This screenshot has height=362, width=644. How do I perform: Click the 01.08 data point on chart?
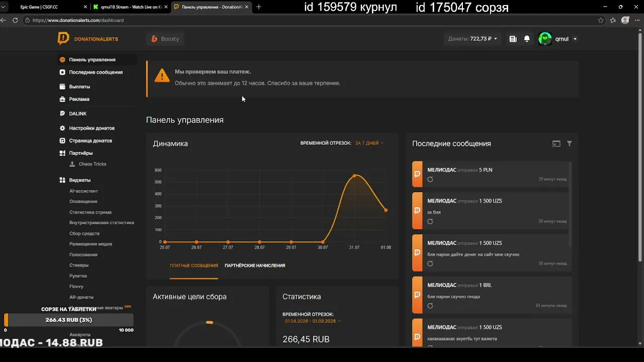point(386,210)
